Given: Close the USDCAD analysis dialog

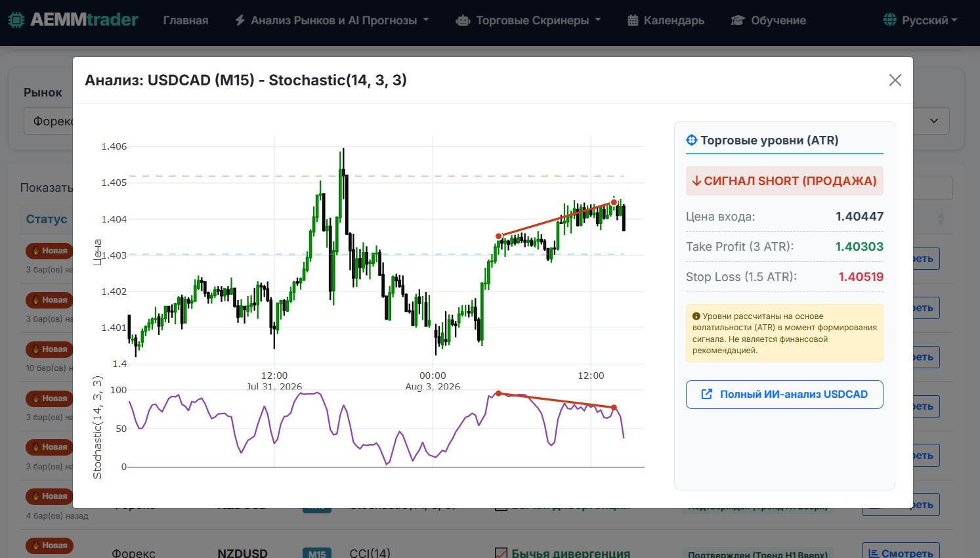Looking at the screenshot, I should click(x=895, y=80).
